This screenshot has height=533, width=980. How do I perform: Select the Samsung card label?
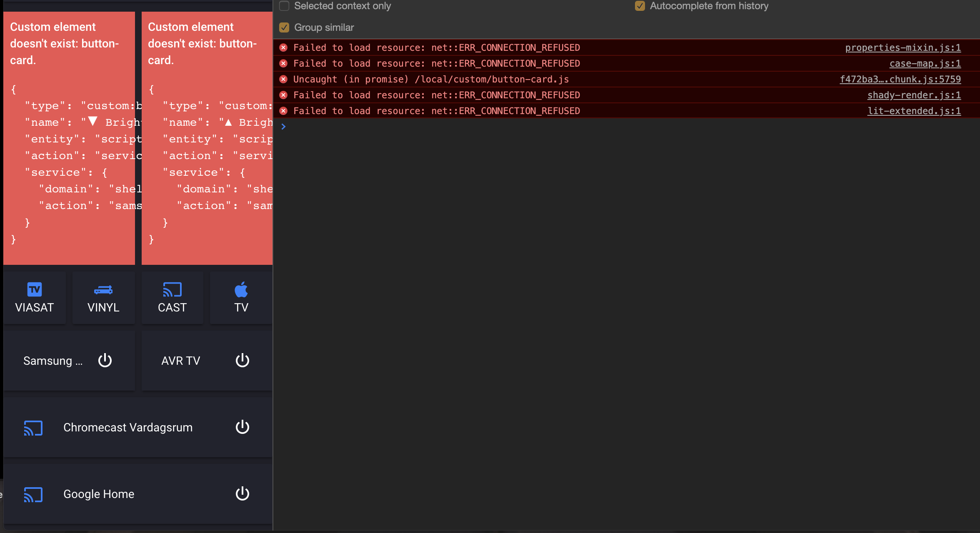click(53, 361)
